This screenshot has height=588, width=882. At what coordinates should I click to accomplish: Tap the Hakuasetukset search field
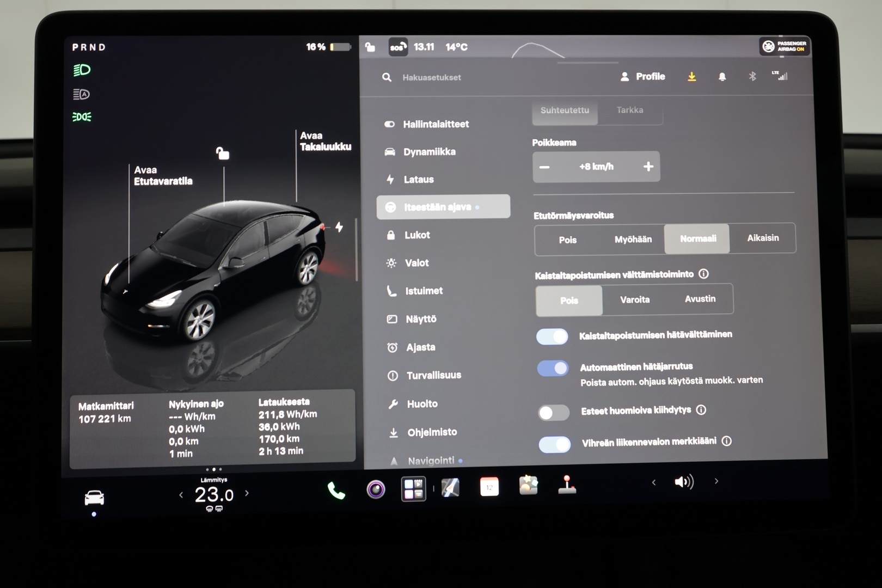coord(431,77)
